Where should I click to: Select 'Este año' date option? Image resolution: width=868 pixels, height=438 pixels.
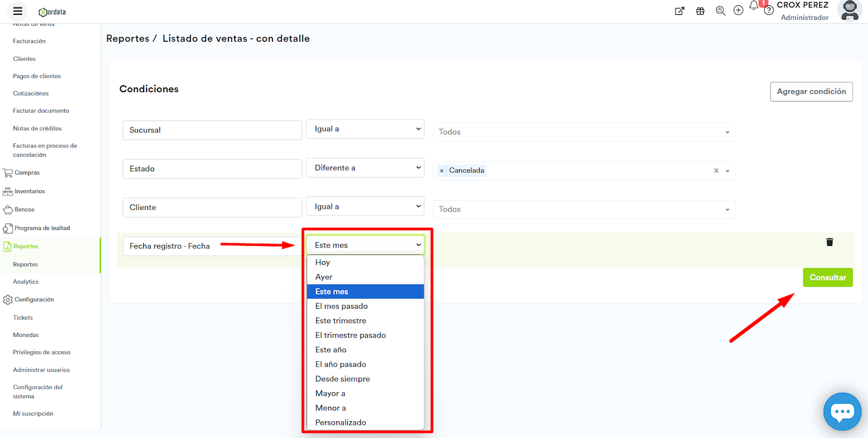click(x=331, y=350)
